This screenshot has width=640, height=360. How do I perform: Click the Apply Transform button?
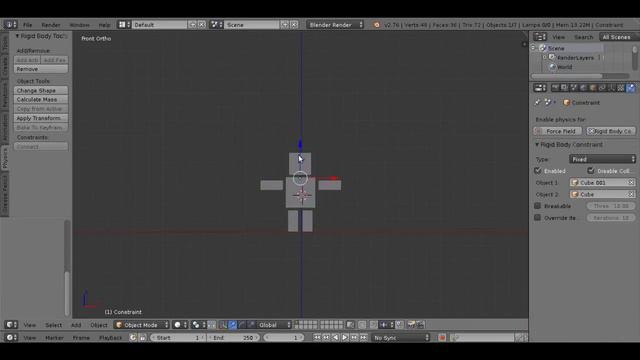pos(41,118)
